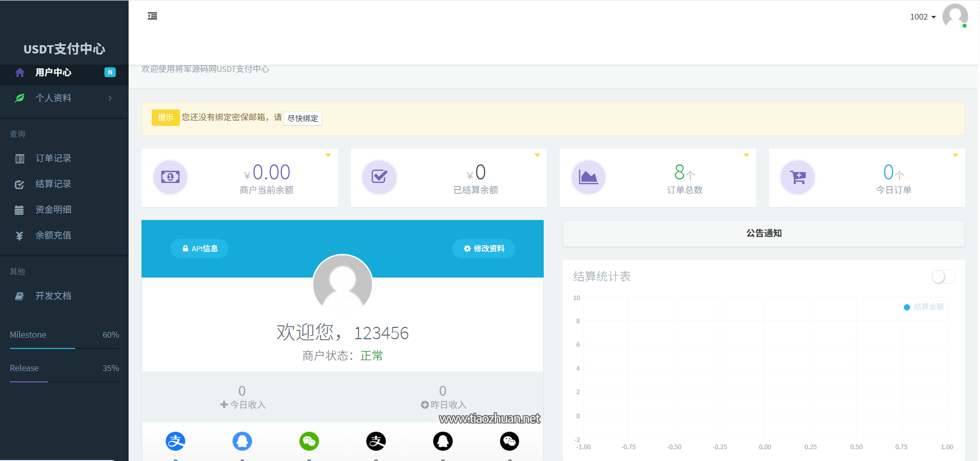Image resolution: width=980 pixels, height=461 pixels.
Task: Click the black Alipay payment icon
Action: (x=376, y=441)
